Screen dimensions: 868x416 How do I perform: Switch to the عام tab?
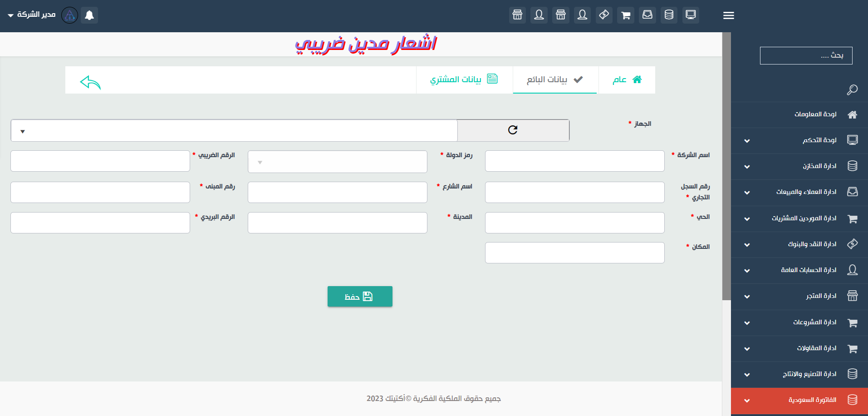627,80
